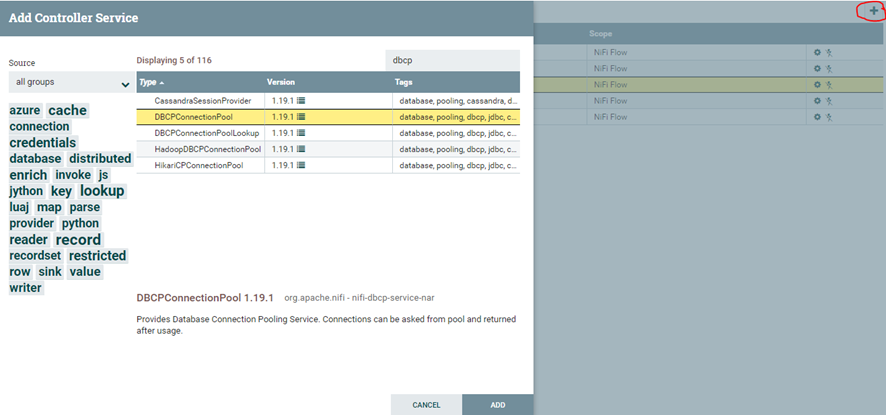
Task: Filter by the writer tag
Action: [25, 288]
